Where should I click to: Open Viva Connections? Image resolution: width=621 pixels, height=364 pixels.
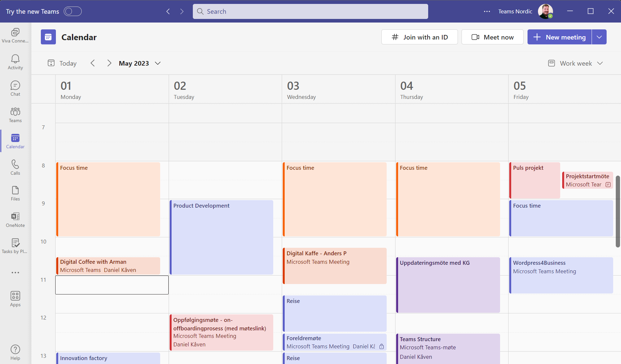coord(15,35)
